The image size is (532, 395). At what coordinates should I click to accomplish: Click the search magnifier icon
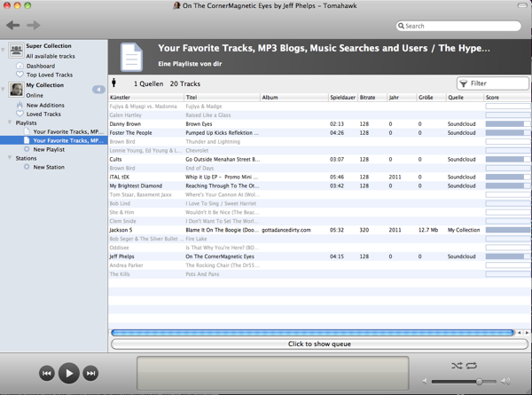click(401, 26)
